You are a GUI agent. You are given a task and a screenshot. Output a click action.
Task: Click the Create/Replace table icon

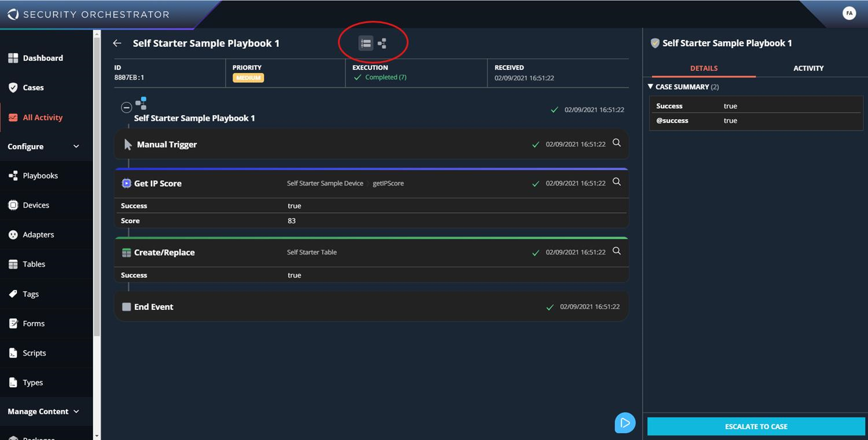pyautogui.click(x=126, y=253)
